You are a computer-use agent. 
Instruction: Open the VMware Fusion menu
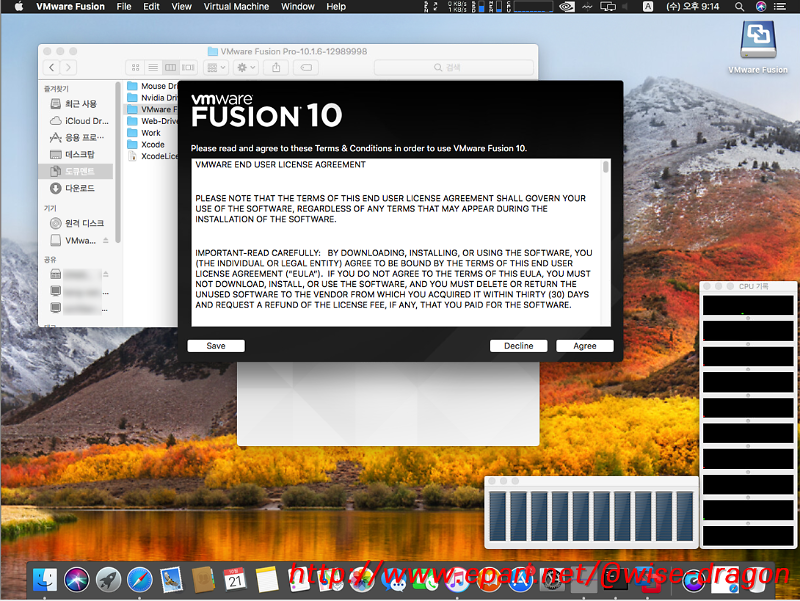[x=70, y=7]
